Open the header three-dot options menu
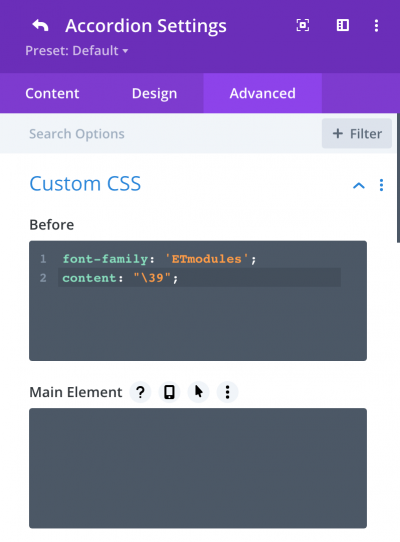Image resolution: width=400 pixels, height=542 pixels. 376,26
